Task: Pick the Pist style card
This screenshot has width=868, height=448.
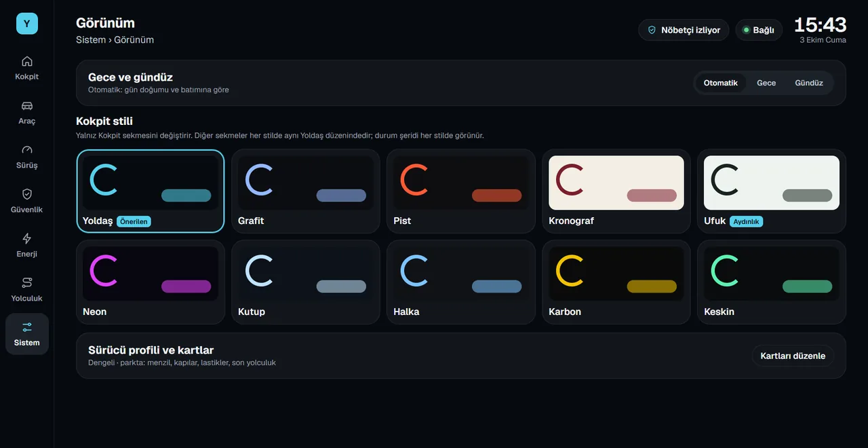Action: click(461, 191)
